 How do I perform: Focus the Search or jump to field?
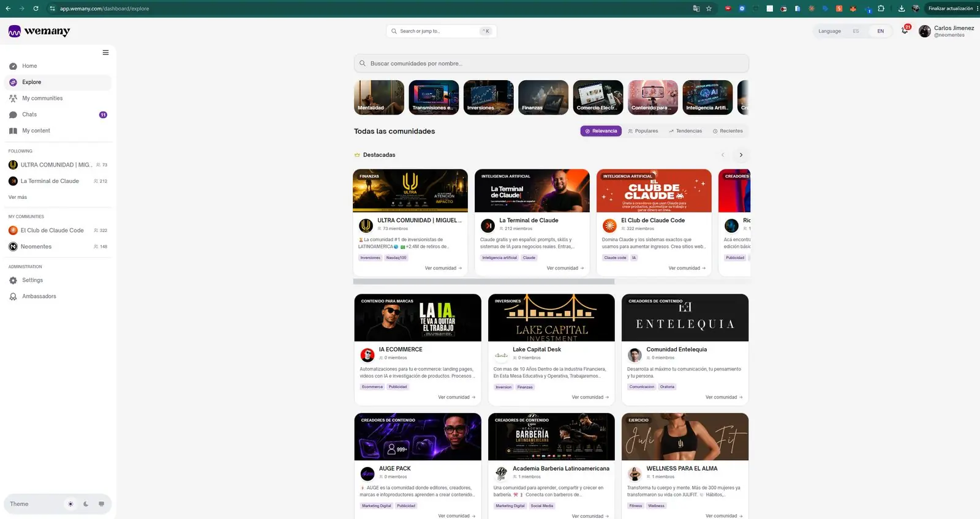tap(441, 31)
